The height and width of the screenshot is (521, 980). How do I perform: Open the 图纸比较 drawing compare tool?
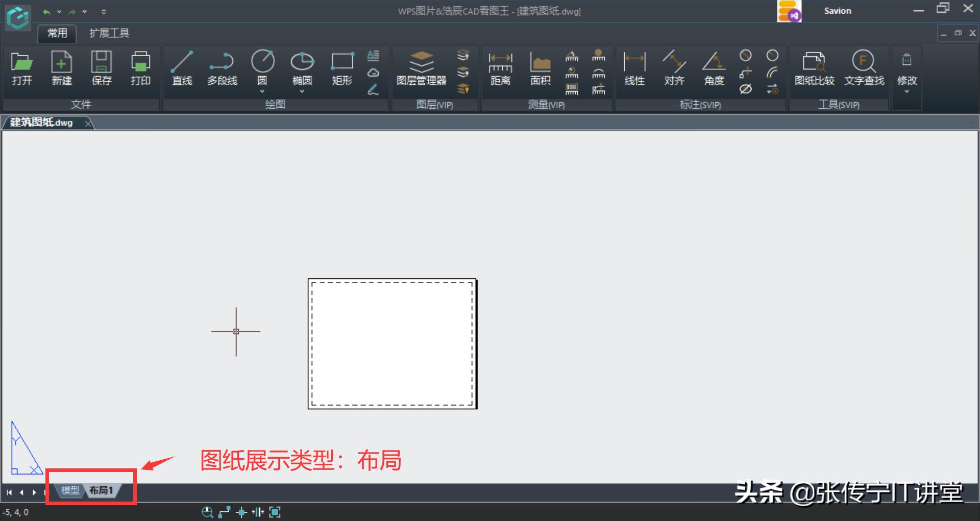point(814,68)
